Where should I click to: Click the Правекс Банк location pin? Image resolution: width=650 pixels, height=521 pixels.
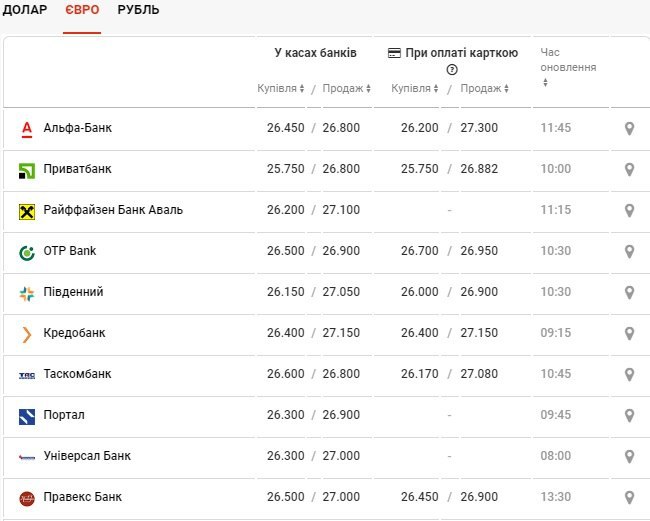click(x=629, y=498)
